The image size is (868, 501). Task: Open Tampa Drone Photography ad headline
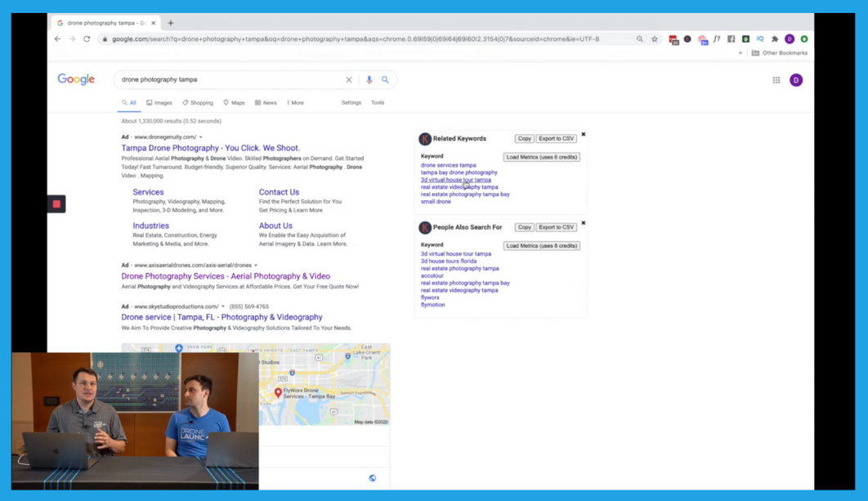[210, 148]
